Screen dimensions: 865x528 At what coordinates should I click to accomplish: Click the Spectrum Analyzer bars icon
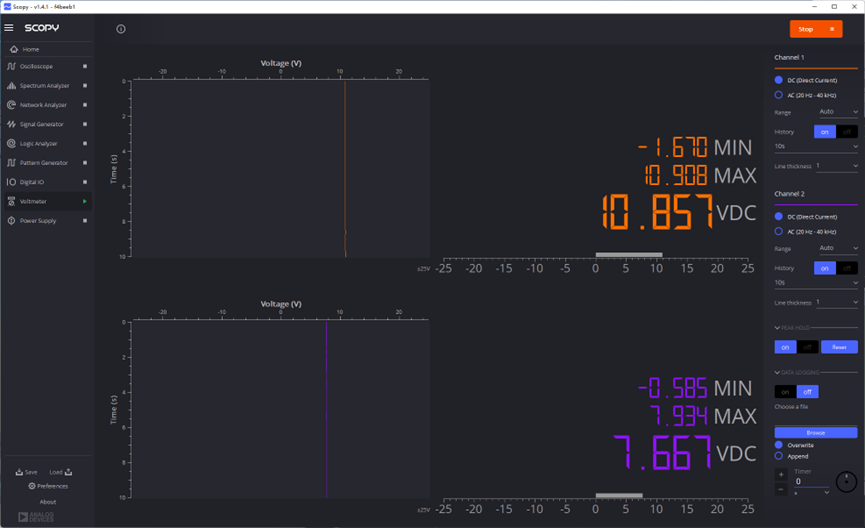11,86
